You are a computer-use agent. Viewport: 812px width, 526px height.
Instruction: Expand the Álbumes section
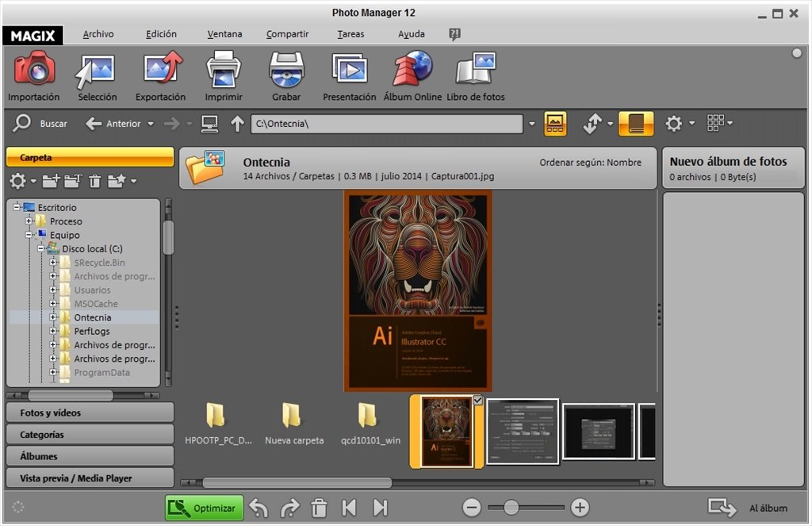click(90, 456)
